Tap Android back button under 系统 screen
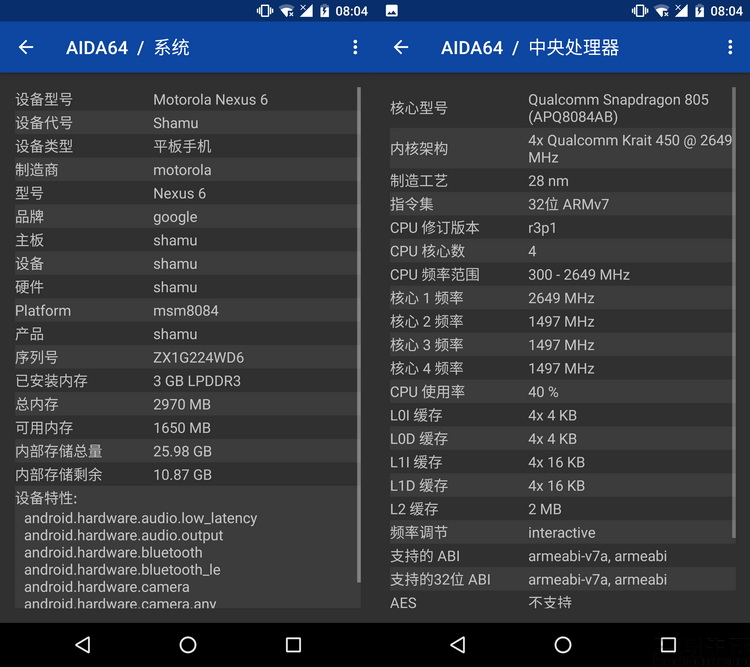Viewport: 750px width, 667px height. 83,645
